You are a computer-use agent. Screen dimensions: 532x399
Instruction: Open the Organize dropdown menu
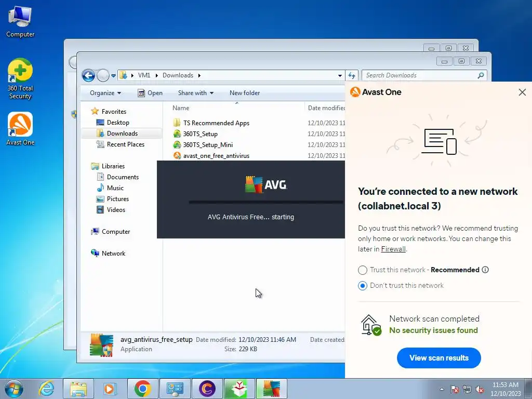tap(105, 93)
